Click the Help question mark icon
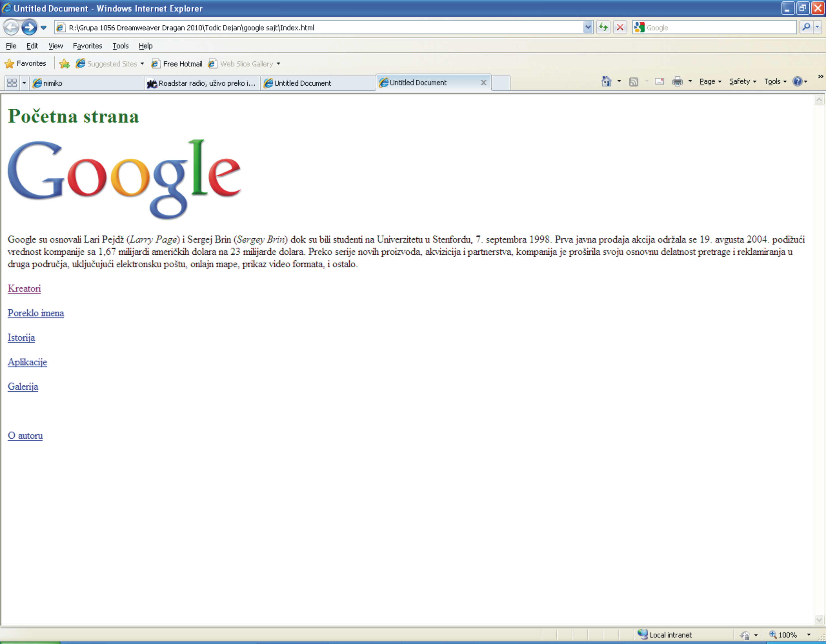Viewport: 826px width, 644px height. click(797, 81)
